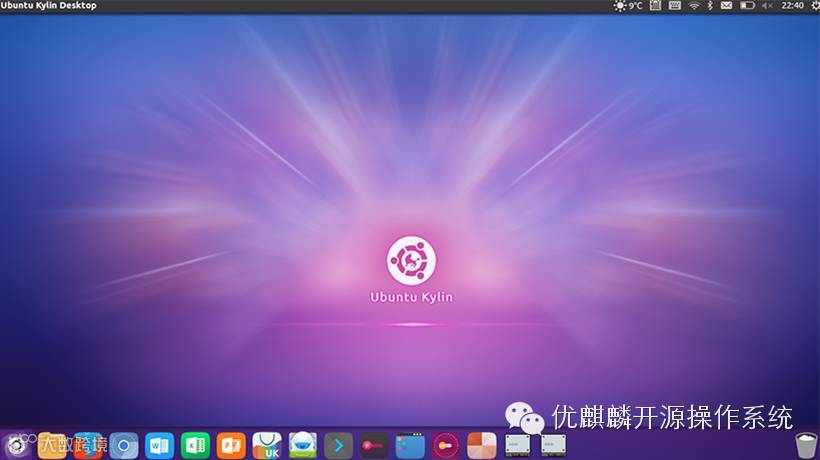Launch the Chromium browser from the dock
This screenshot has height=460, width=820.
[x=124, y=446]
